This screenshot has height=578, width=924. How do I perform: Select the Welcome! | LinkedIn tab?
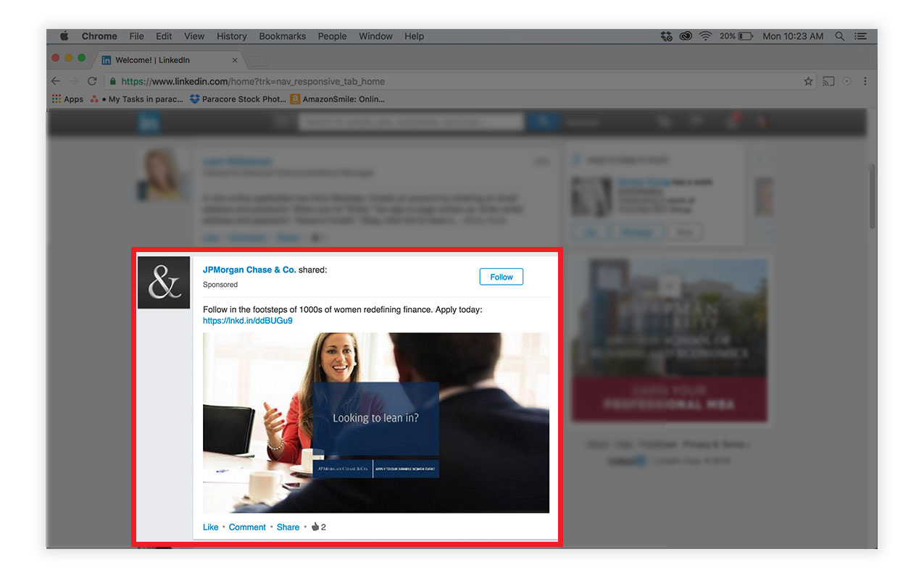(x=170, y=59)
